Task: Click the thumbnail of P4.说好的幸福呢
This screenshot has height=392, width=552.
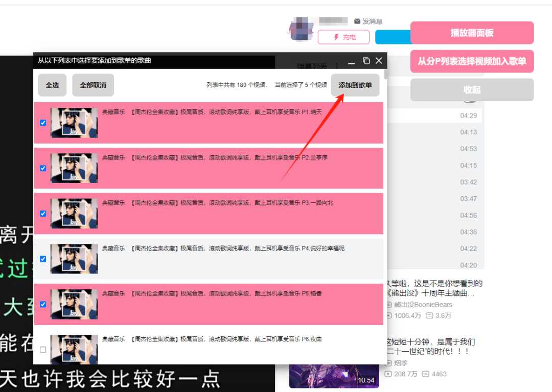Action: (x=74, y=259)
